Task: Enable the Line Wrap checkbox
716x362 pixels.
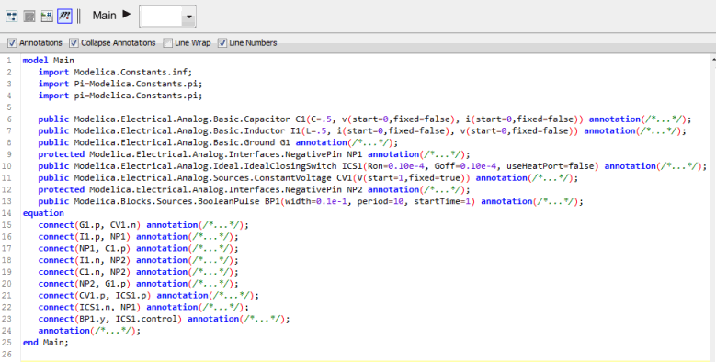Action: 168,43
